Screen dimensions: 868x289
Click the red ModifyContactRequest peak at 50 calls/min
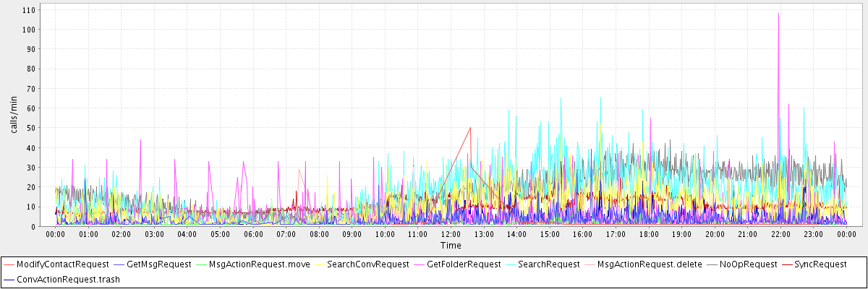[x=470, y=128]
